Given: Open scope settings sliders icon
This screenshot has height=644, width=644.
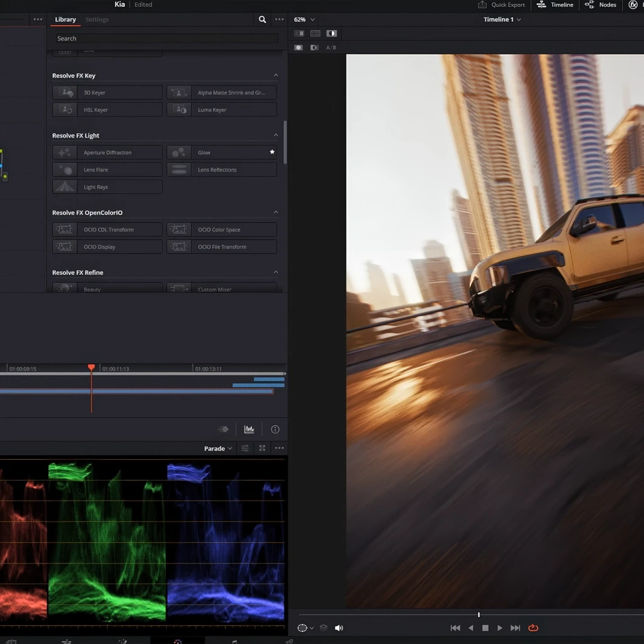Looking at the screenshot, I should pos(245,448).
